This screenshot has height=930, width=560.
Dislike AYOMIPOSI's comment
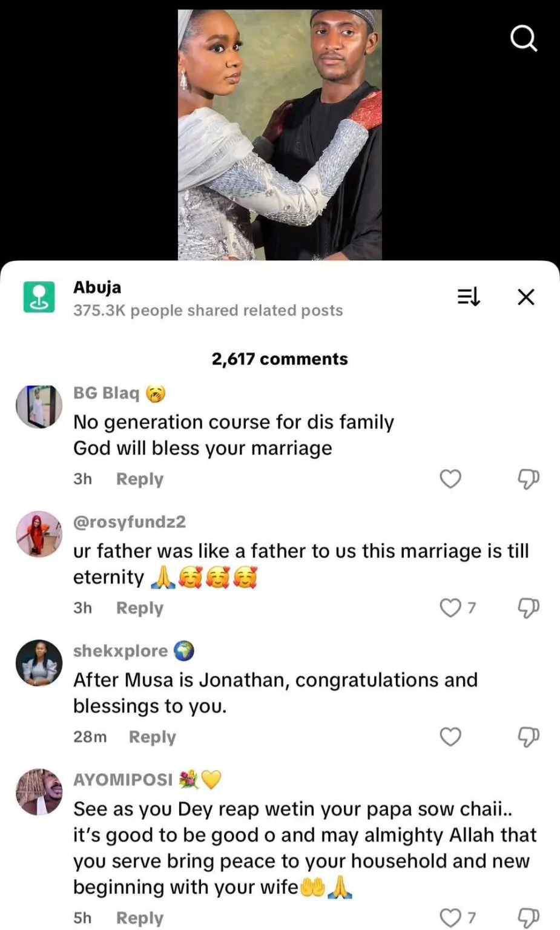click(x=528, y=918)
